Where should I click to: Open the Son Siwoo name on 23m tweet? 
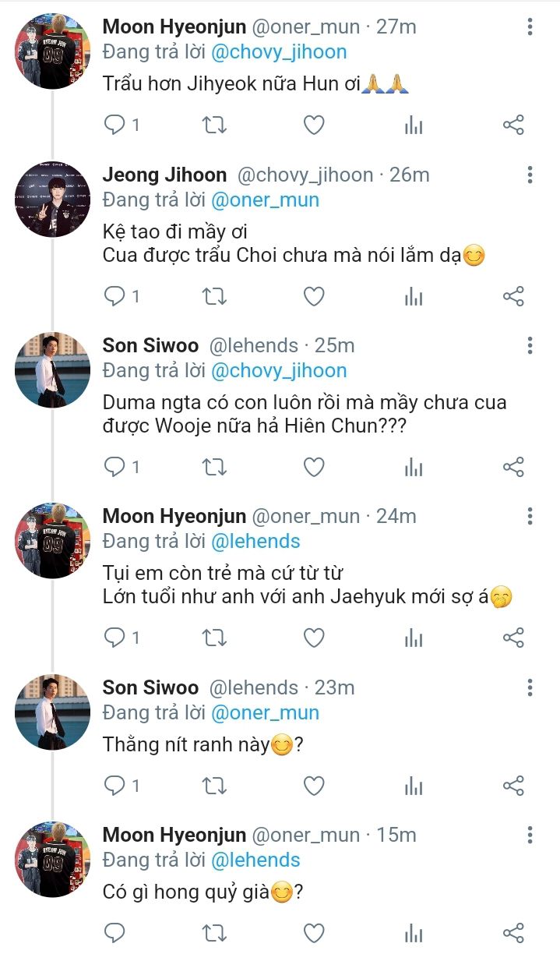150,687
